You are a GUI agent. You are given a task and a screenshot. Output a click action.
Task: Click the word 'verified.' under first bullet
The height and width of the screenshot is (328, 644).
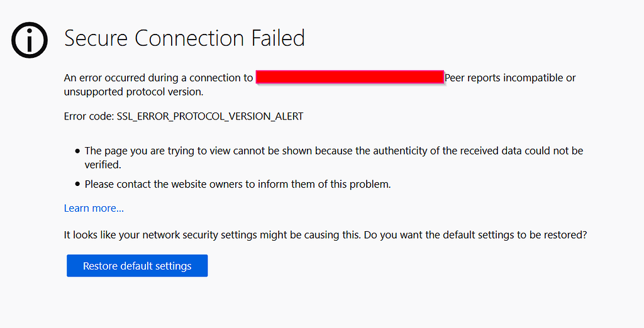pyautogui.click(x=103, y=165)
